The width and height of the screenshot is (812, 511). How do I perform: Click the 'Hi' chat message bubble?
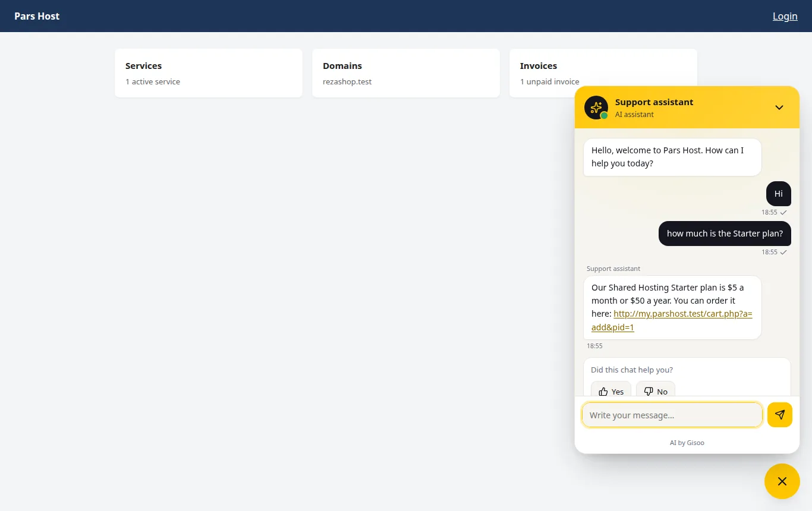coord(779,194)
